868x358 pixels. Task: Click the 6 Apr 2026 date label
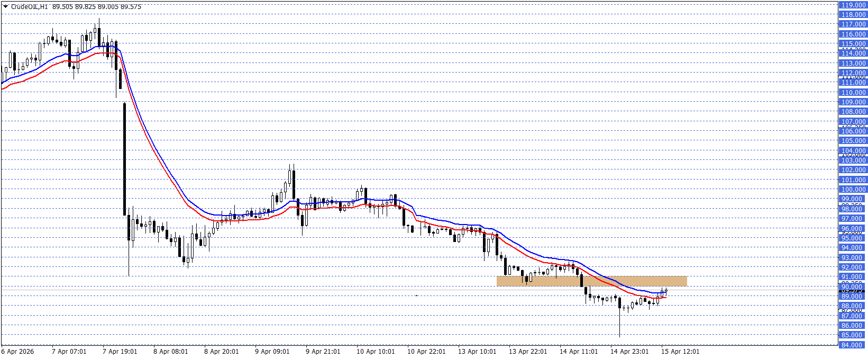pos(17,352)
